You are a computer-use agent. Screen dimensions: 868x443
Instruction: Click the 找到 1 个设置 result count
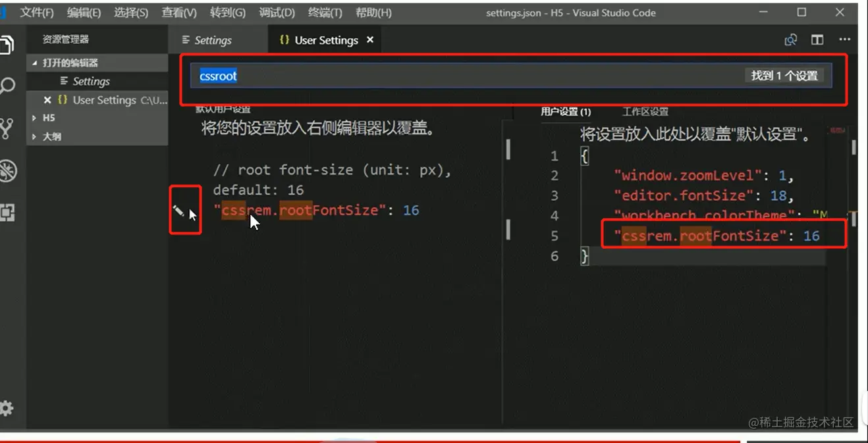tap(784, 76)
